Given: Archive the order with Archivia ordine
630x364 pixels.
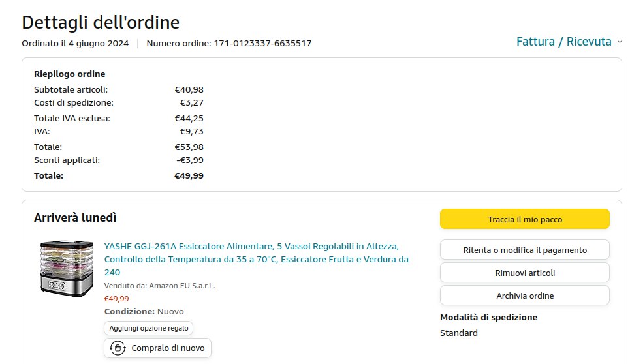Looking at the screenshot, I should 525,296.
